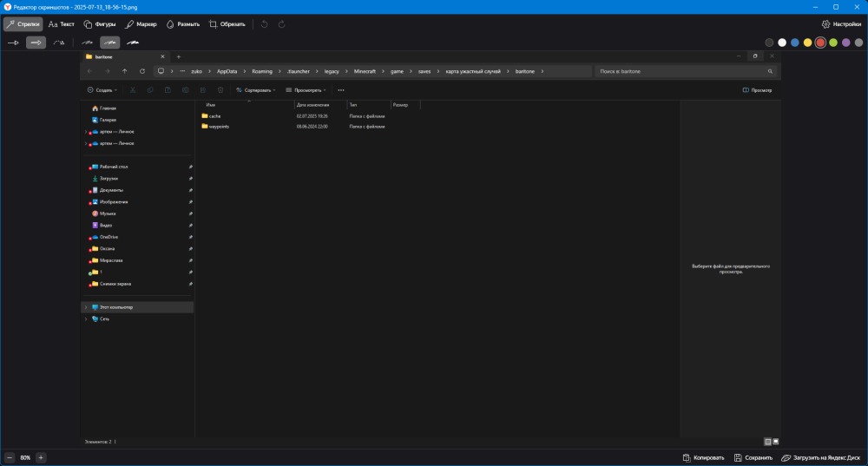Choose the red color swatch

click(820, 43)
